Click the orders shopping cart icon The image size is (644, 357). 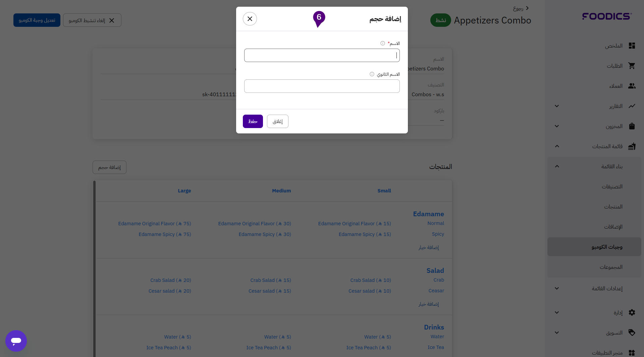(x=632, y=66)
